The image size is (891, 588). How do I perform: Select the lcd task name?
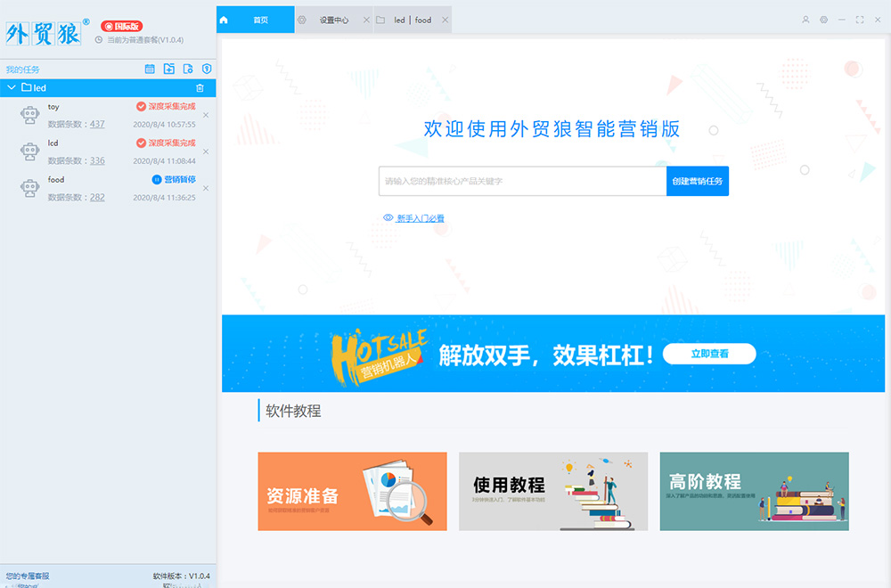[x=53, y=143]
